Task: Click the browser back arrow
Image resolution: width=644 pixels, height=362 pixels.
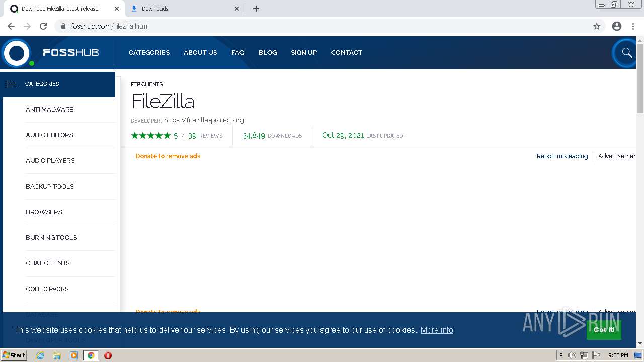Action: [x=11, y=26]
